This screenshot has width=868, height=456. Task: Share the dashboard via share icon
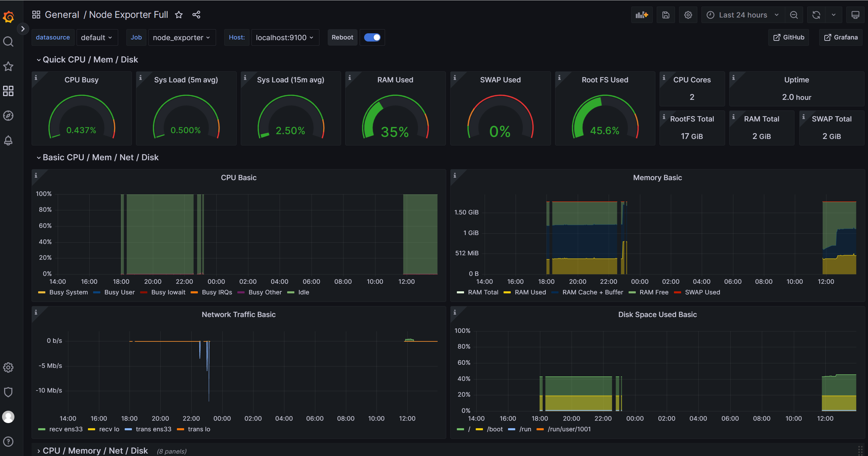[x=196, y=15]
